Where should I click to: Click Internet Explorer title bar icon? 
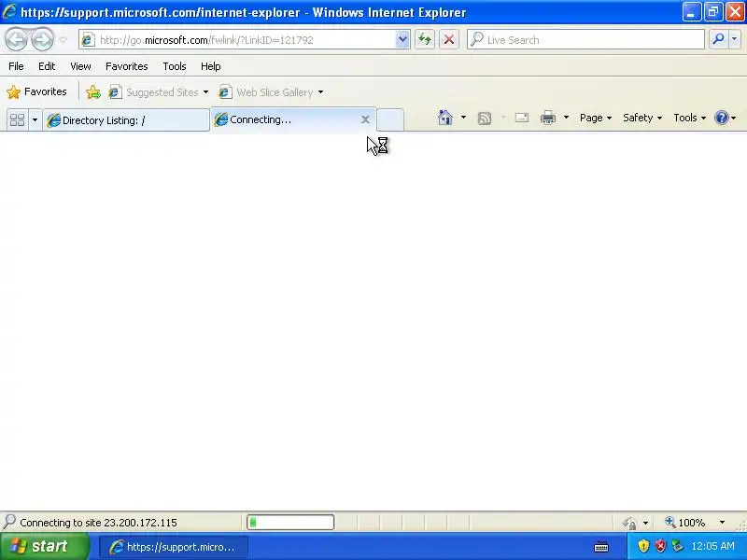(x=9, y=11)
